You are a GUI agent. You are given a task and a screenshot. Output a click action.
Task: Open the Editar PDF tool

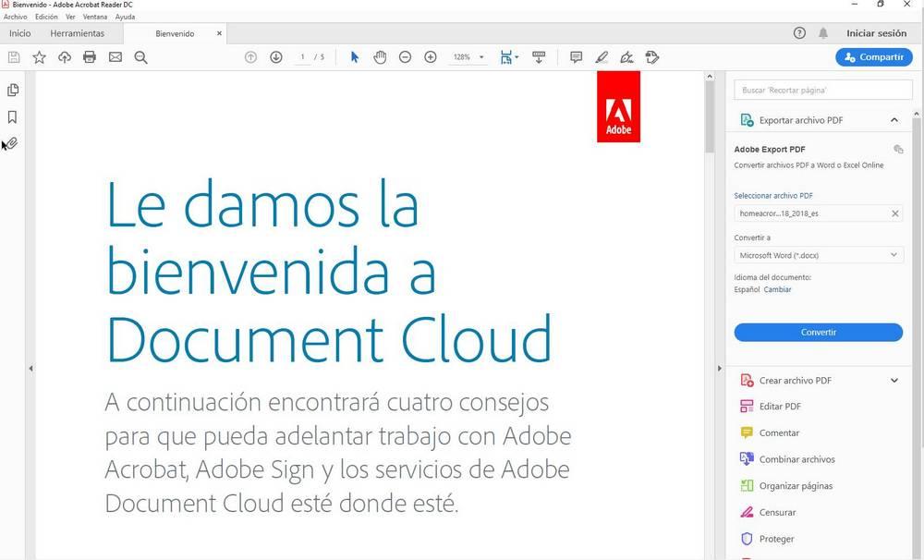(x=780, y=407)
